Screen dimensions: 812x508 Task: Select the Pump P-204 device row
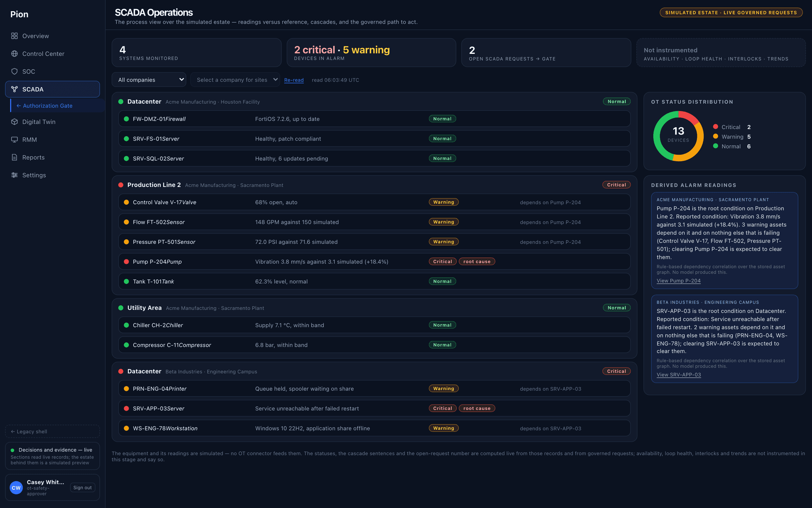tap(374, 261)
